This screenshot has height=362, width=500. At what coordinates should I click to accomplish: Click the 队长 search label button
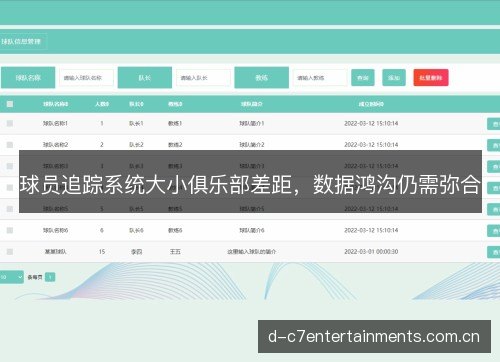tap(145, 78)
